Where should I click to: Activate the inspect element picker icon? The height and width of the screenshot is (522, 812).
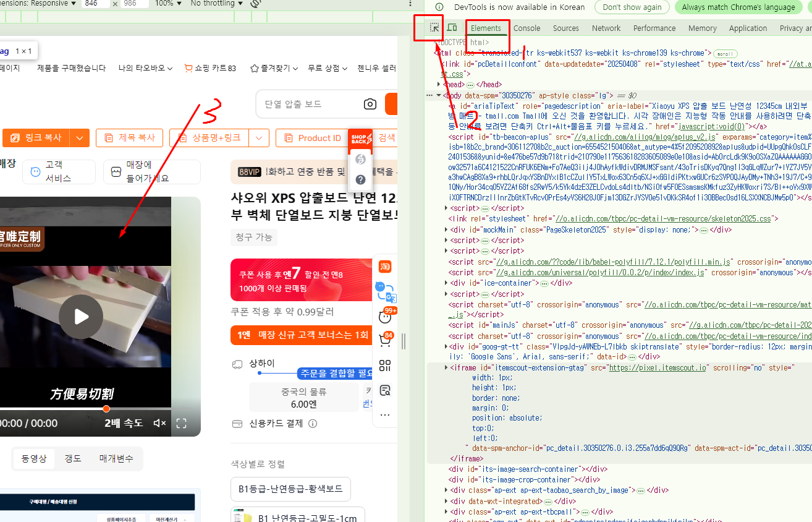click(434, 28)
